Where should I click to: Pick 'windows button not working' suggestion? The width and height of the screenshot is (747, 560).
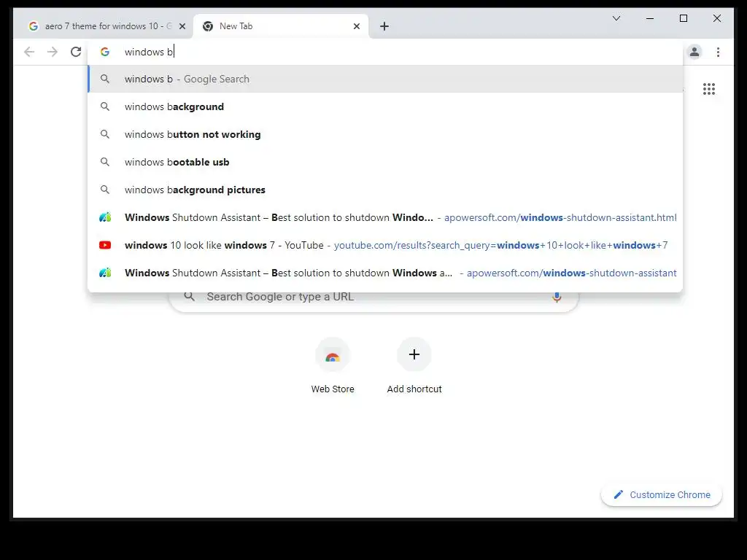coord(385,134)
